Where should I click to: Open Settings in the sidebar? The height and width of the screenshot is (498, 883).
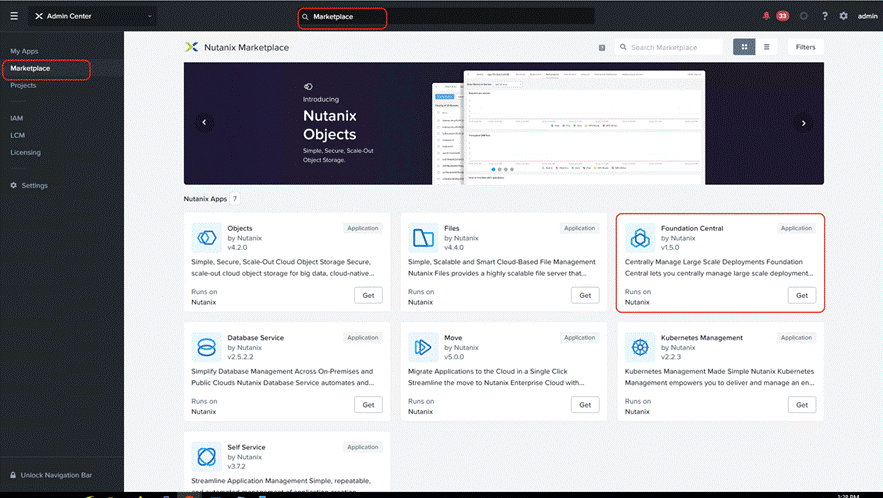coord(34,185)
